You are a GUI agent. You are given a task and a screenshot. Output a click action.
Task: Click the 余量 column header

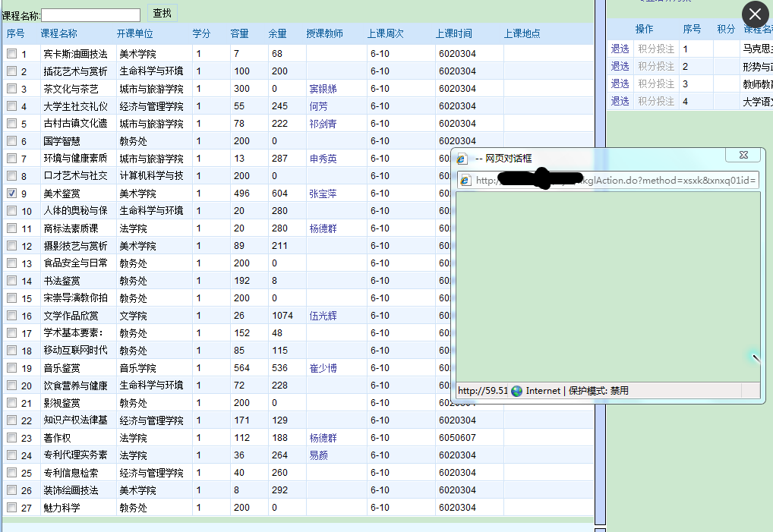click(277, 33)
